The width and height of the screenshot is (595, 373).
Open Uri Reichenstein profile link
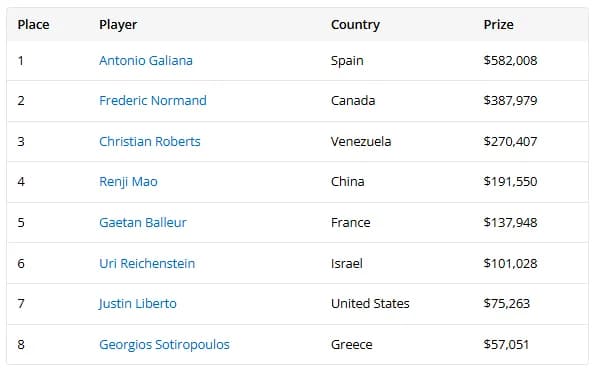click(147, 263)
